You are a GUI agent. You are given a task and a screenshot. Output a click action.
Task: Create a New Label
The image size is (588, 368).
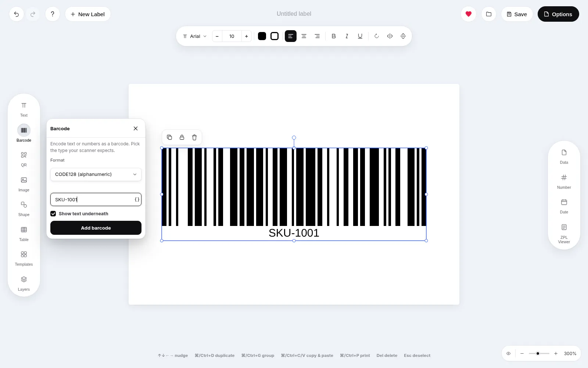pyautogui.click(x=88, y=14)
